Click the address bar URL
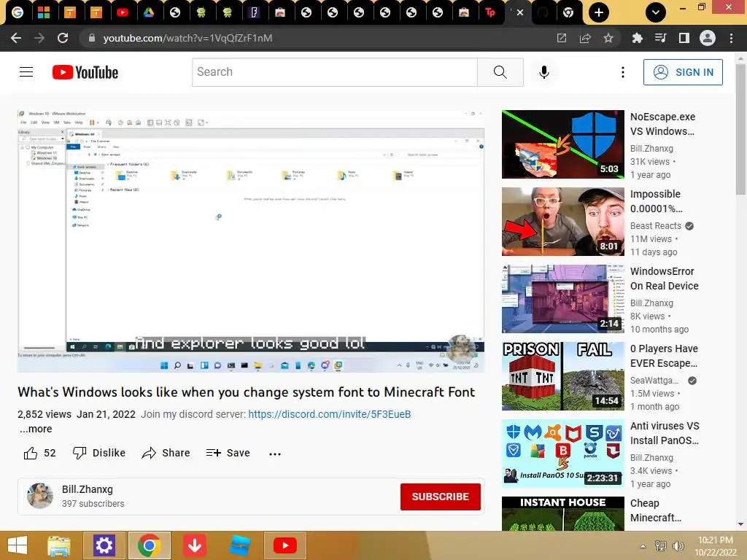 [187, 38]
